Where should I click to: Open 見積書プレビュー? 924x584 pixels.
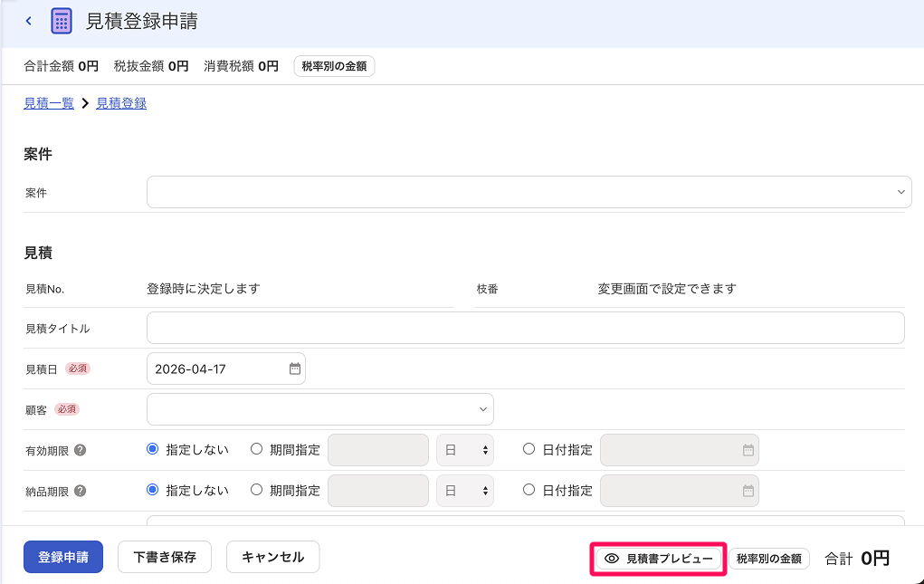[658, 559]
